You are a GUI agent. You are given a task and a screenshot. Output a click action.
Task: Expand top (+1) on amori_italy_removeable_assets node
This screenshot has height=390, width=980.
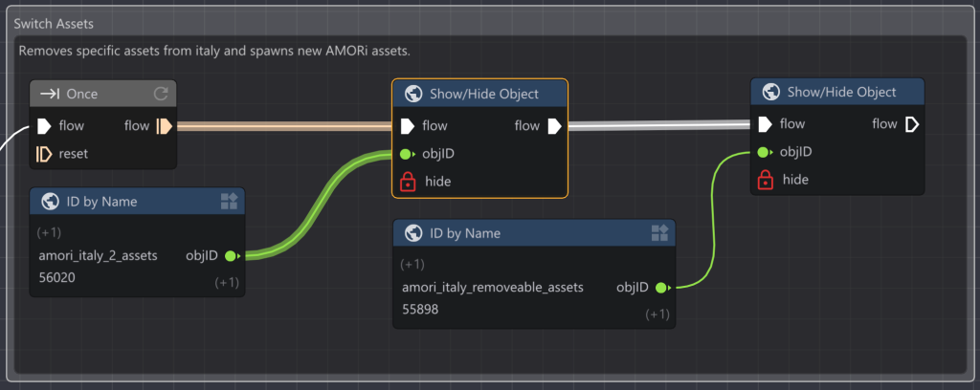pyautogui.click(x=414, y=265)
